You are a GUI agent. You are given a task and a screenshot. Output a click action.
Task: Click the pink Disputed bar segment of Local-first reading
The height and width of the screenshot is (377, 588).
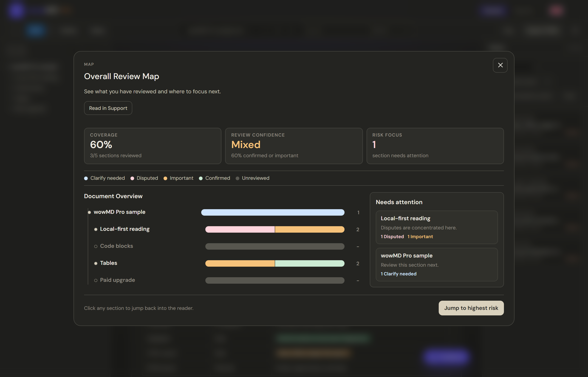240,229
